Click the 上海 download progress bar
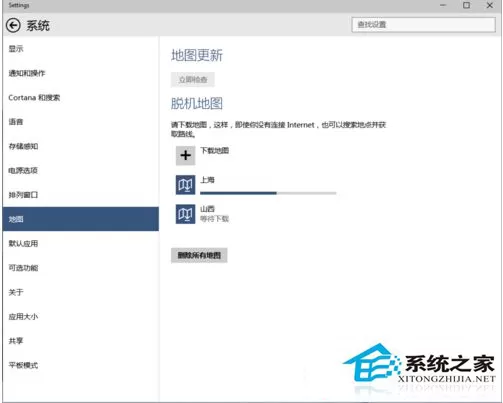This screenshot has height=403, width=503. click(268, 193)
